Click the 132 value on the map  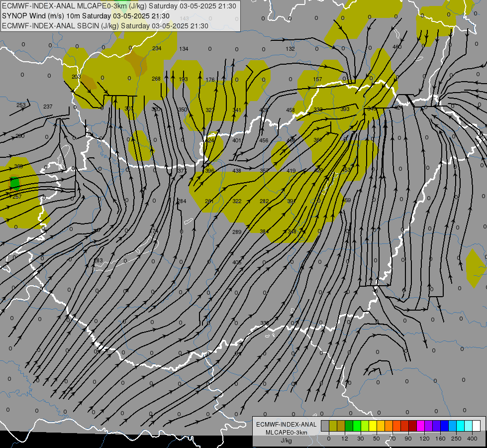[x=290, y=49]
